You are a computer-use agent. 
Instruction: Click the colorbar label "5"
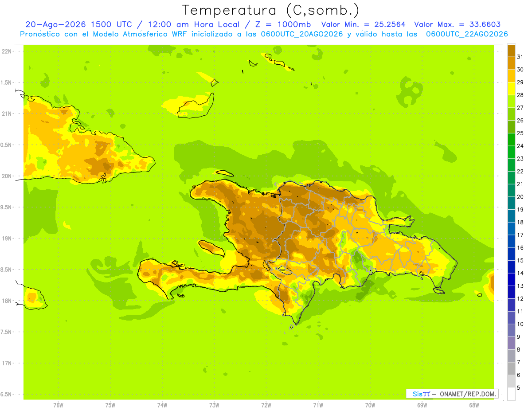pos(519,388)
